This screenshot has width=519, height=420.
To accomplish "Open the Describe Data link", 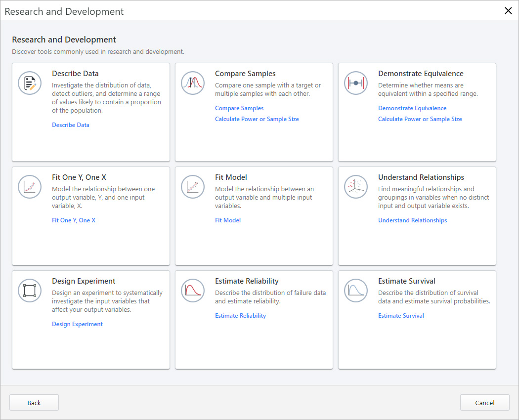I will pyautogui.click(x=71, y=125).
